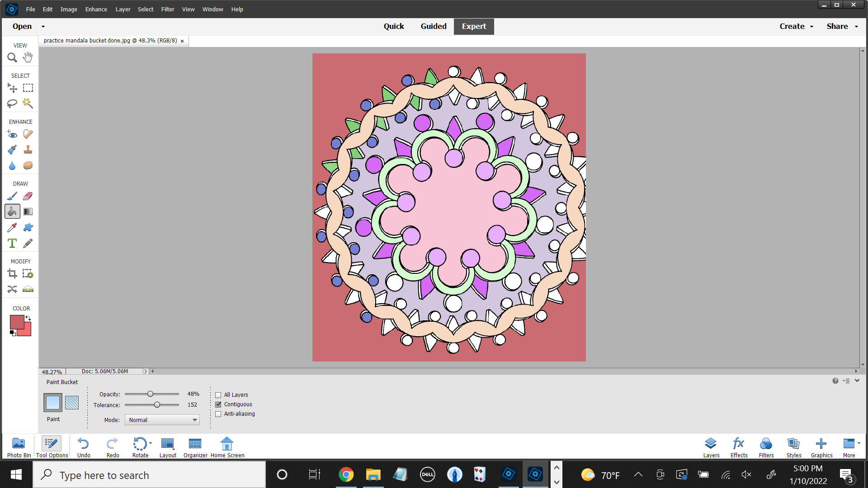Switch to Guided mode tab

pyautogui.click(x=433, y=26)
